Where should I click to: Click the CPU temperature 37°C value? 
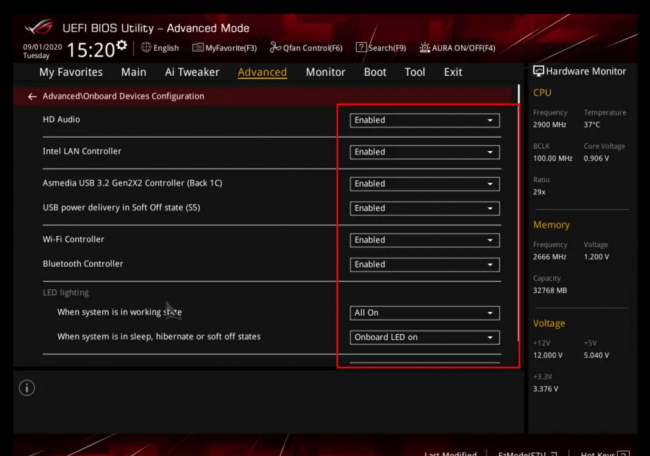592,125
